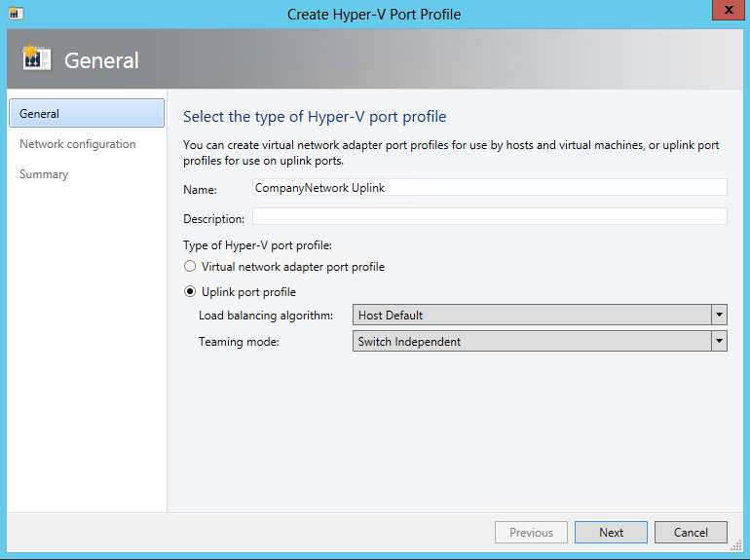Click the 'Teaming mode:' label
The width and height of the screenshot is (750, 560).
pyautogui.click(x=239, y=342)
